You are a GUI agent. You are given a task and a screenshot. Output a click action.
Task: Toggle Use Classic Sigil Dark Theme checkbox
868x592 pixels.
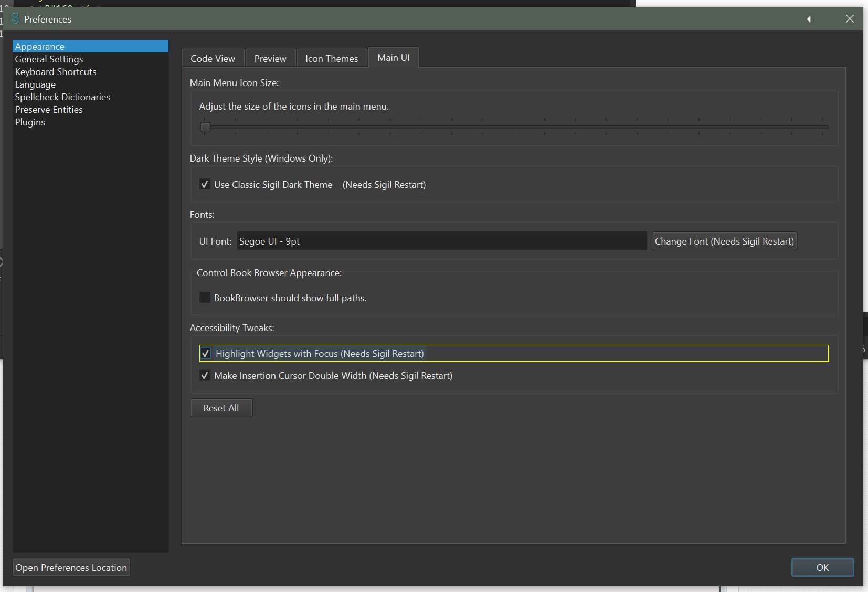coord(205,185)
